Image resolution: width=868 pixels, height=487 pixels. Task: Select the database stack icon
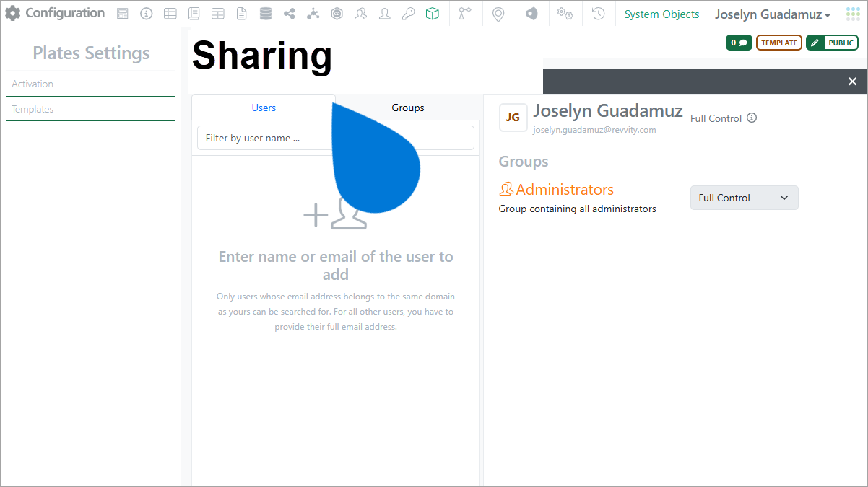265,14
